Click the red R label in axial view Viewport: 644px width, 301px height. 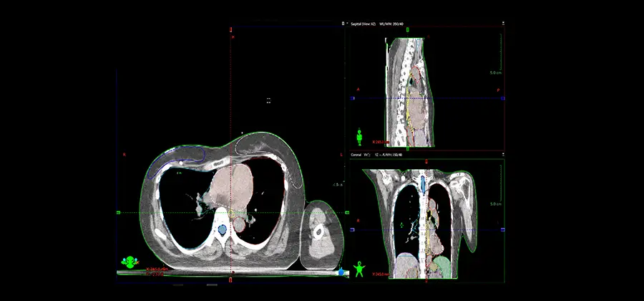click(124, 155)
